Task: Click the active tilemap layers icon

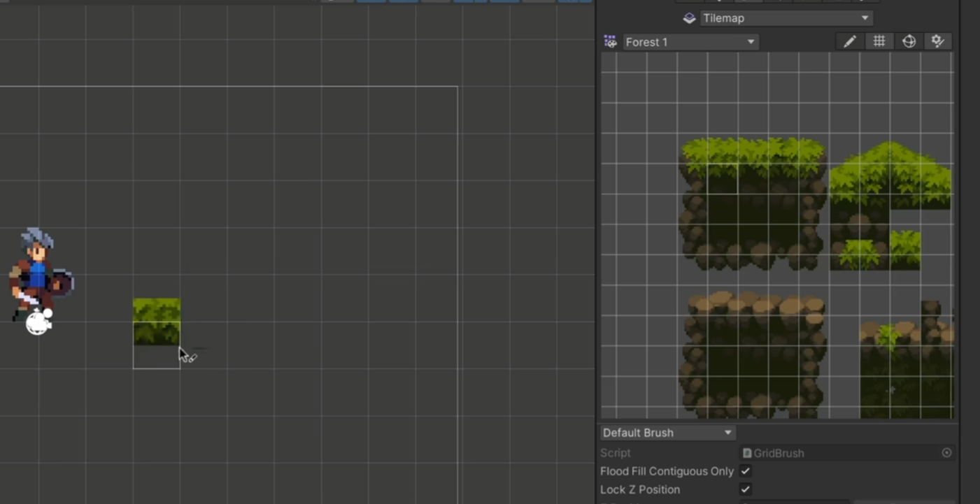Action: [x=689, y=18]
